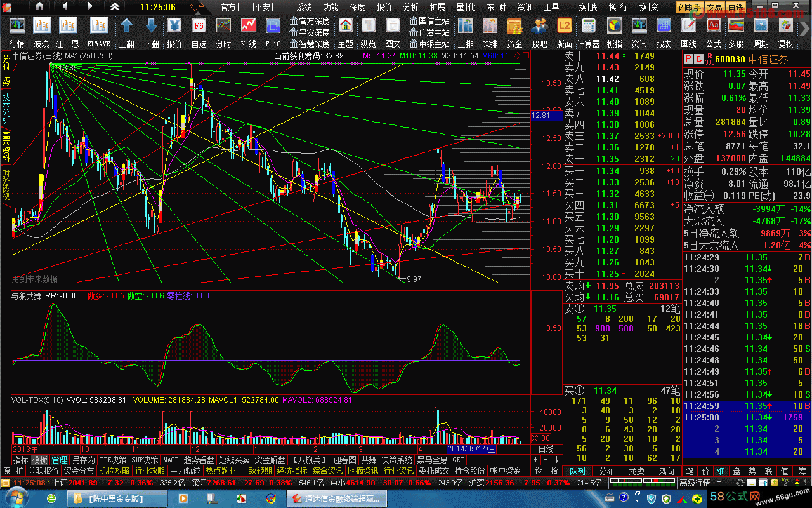The height and width of the screenshot is (508, 812).
Task: Click the home button in title bar
Action: tap(39, 6)
